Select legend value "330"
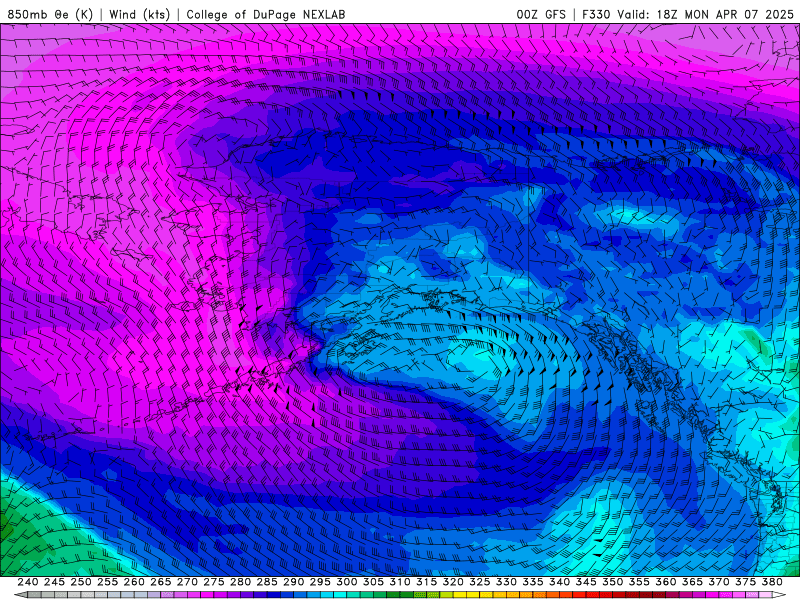 pos(506,582)
